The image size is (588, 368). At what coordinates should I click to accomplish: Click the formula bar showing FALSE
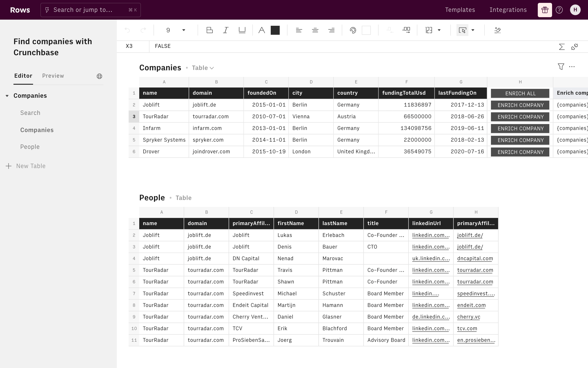pos(352,46)
